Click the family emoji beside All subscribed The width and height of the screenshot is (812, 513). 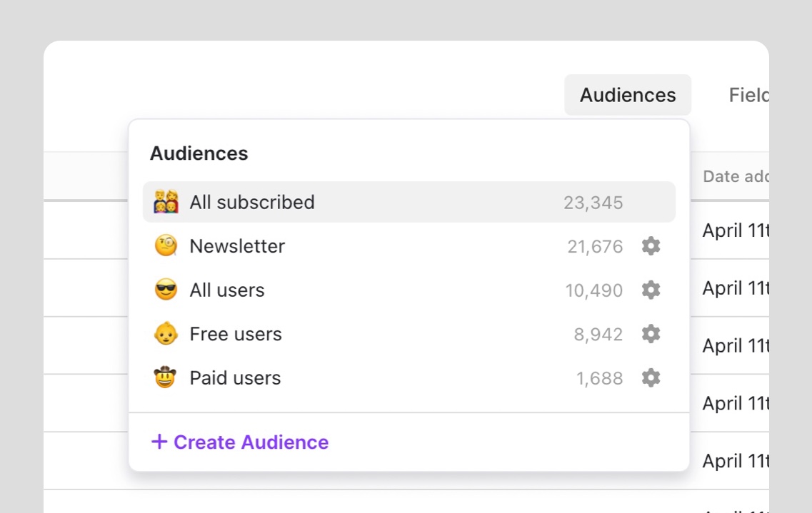pos(166,203)
